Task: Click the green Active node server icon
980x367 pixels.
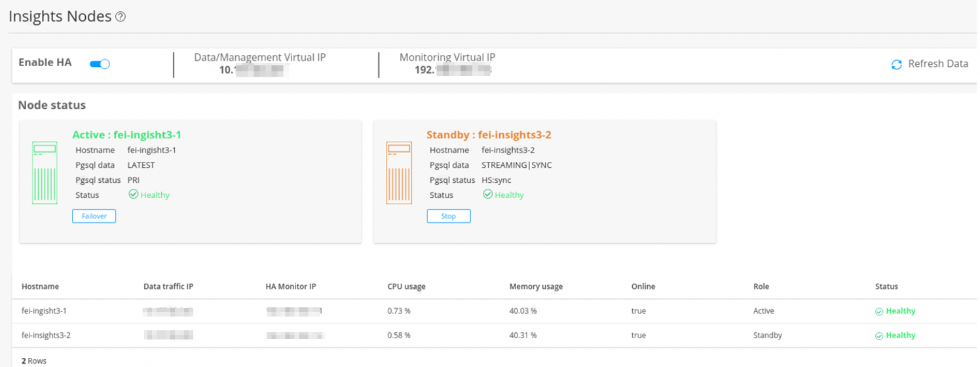Action: coord(45,173)
